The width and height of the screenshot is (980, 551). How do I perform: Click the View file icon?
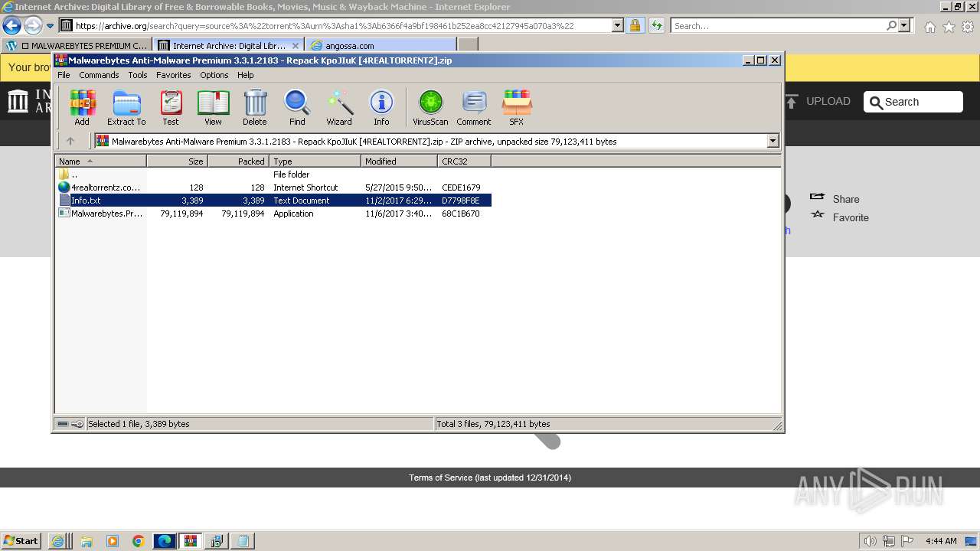(213, 107)
